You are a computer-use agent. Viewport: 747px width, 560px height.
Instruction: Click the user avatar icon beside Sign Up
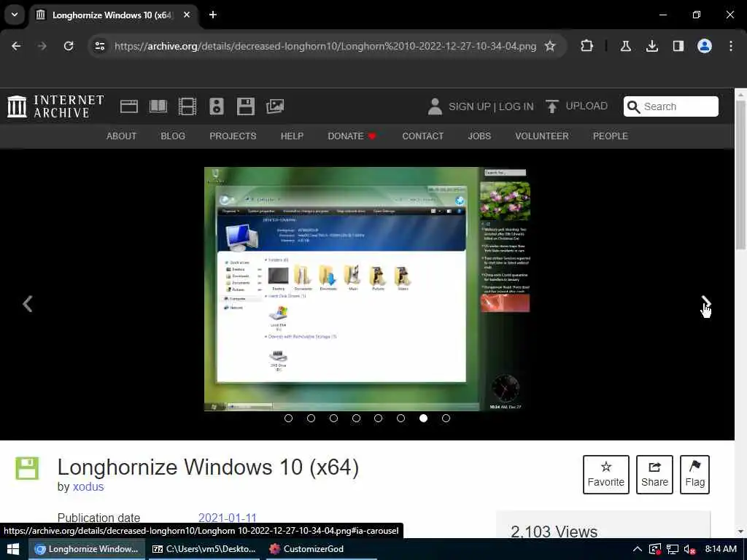click(x=435, y=106)
